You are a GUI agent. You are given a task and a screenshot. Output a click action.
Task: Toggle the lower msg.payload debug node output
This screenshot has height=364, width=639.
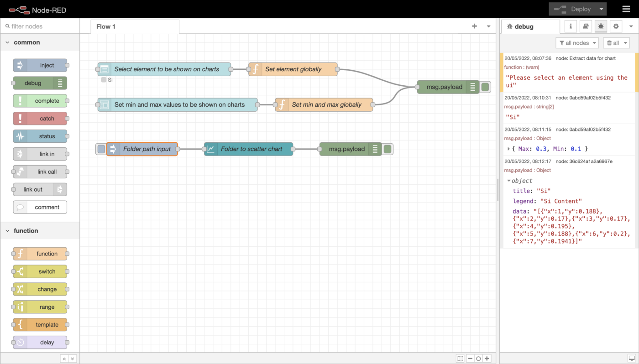point(388,149)
